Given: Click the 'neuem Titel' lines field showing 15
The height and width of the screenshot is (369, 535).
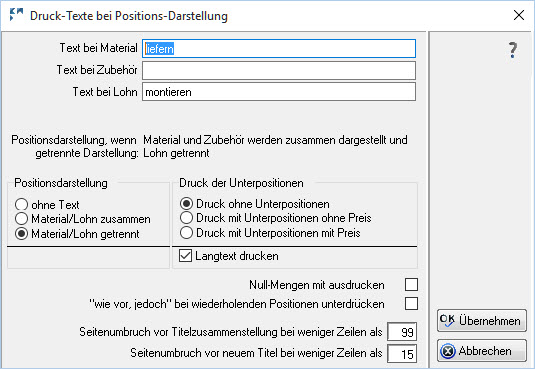Looking at the screenshot, I should tap(402, 353).
